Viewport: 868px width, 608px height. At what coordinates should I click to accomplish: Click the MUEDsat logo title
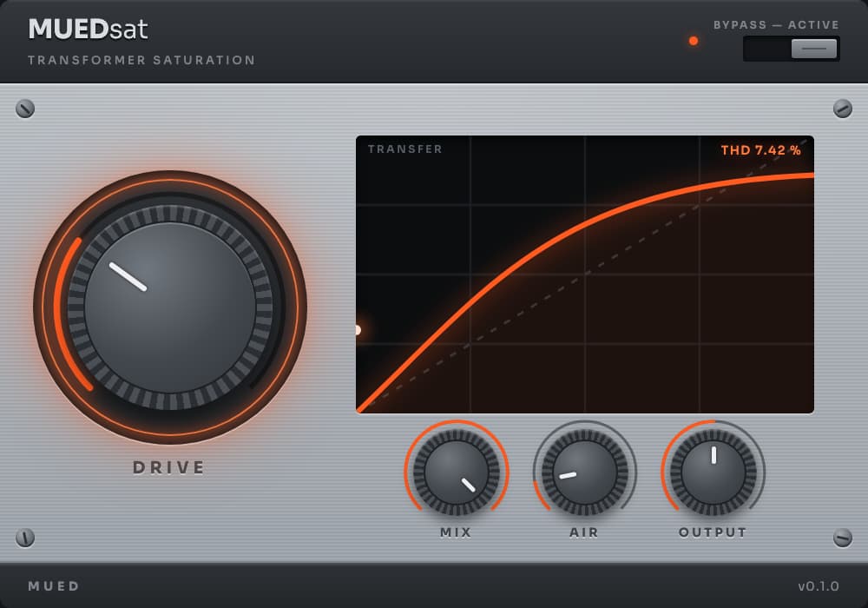(88, 29)
